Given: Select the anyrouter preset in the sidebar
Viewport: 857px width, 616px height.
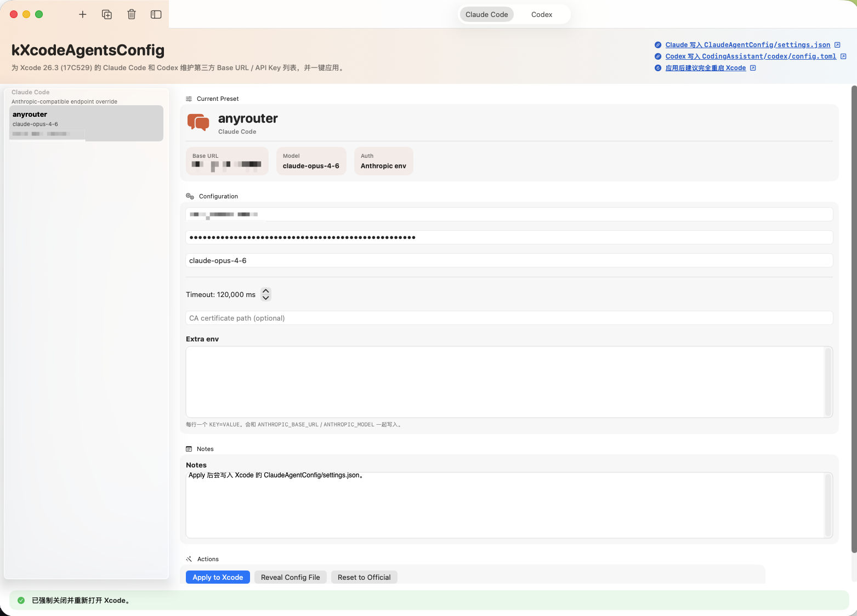Looking at the screenshot, I should point(86,123).
